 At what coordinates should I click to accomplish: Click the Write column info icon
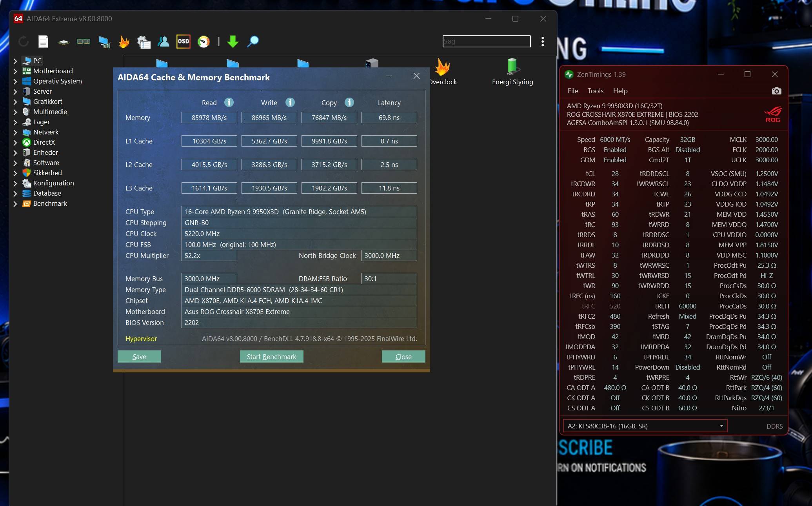290,102
